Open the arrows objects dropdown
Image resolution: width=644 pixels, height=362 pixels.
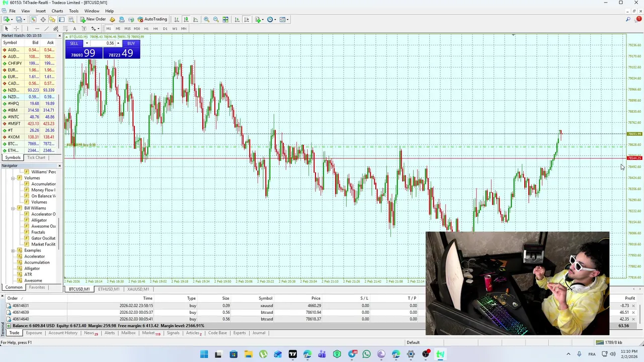pyautogui.click(x=95, y=29)
